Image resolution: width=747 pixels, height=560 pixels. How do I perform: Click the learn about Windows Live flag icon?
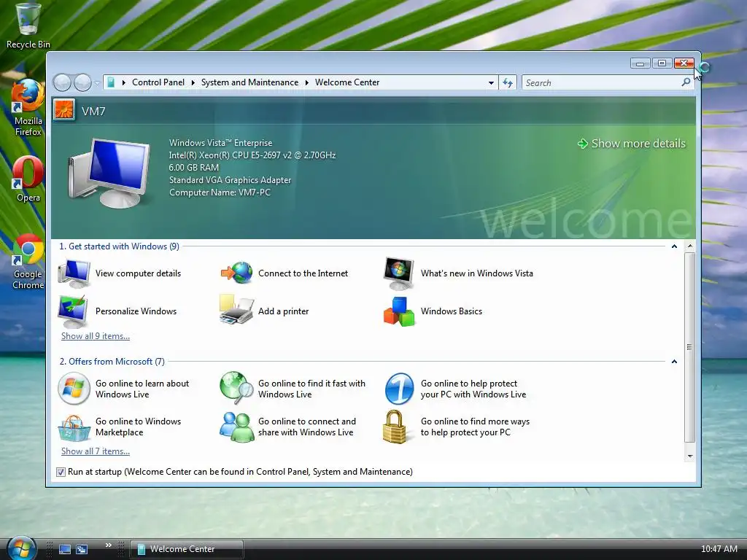click(x=74, y=389)
